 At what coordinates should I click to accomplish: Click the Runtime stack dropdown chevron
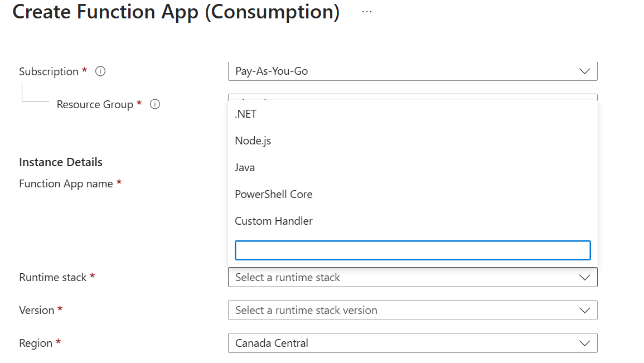(584, 278)
